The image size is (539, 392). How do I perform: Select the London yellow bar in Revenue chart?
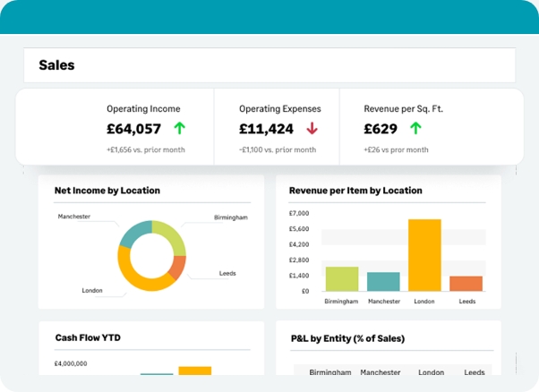click(424, 255)
